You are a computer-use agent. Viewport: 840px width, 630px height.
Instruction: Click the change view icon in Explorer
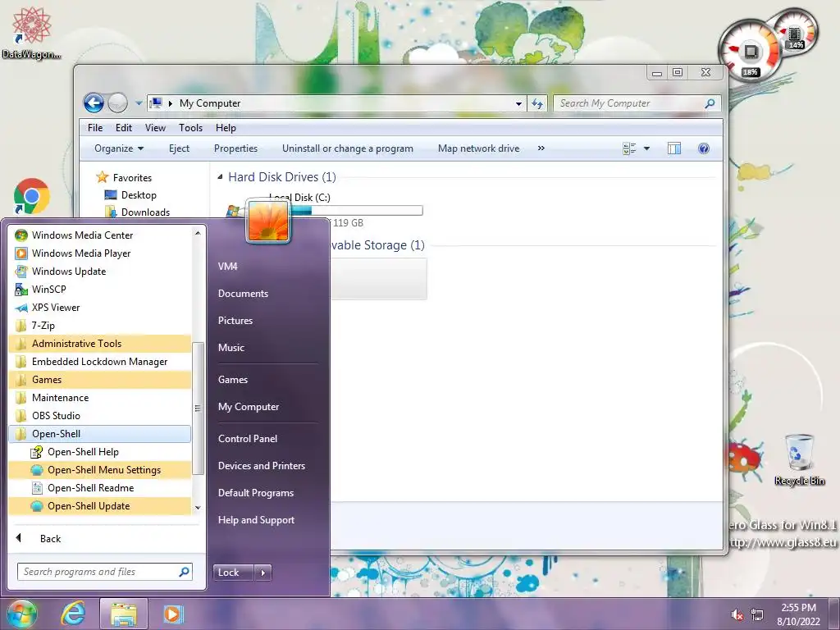(629, 148)
